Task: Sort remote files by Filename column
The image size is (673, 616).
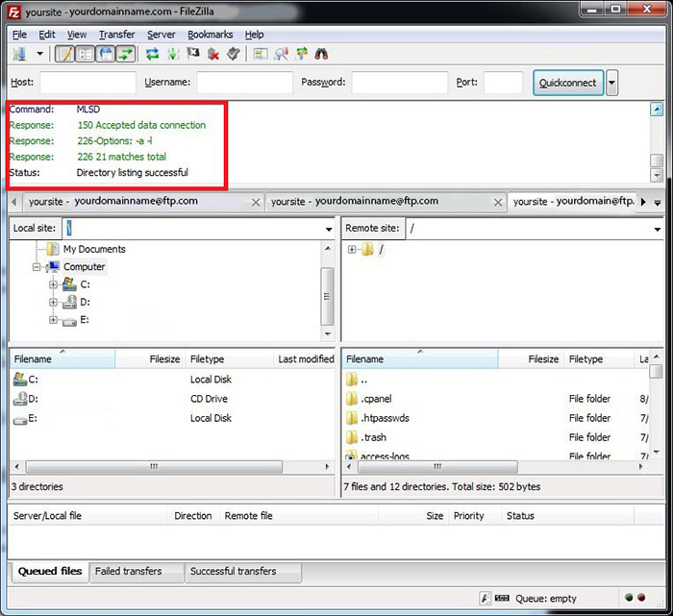Action: tap(420, 359)
